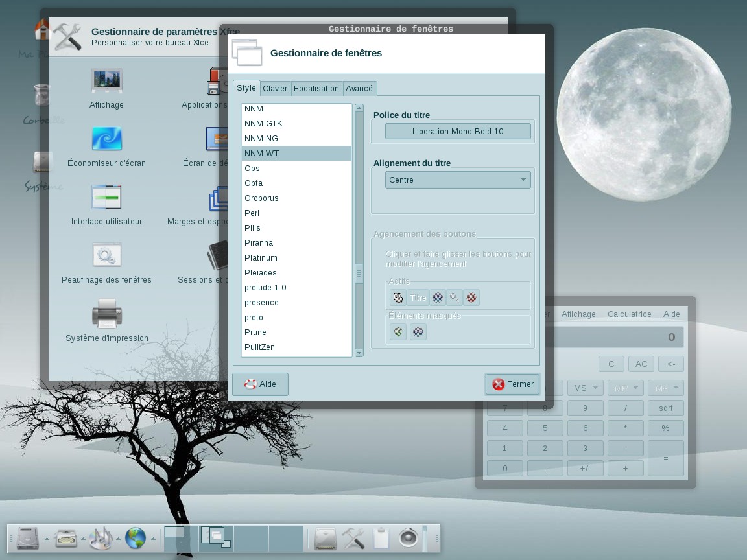The width and height of the screenshot is (747, 560).
Task: Open the Alignement du titre Centre dropdown
Action: point(458,180)
